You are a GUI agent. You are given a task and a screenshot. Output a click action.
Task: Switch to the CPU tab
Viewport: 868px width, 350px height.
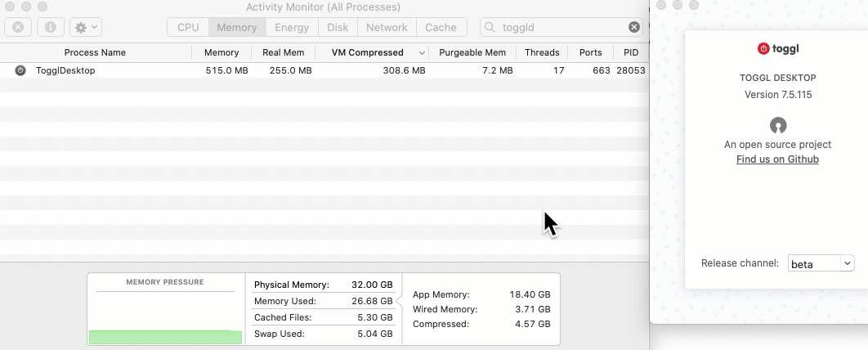coord(188,27)
